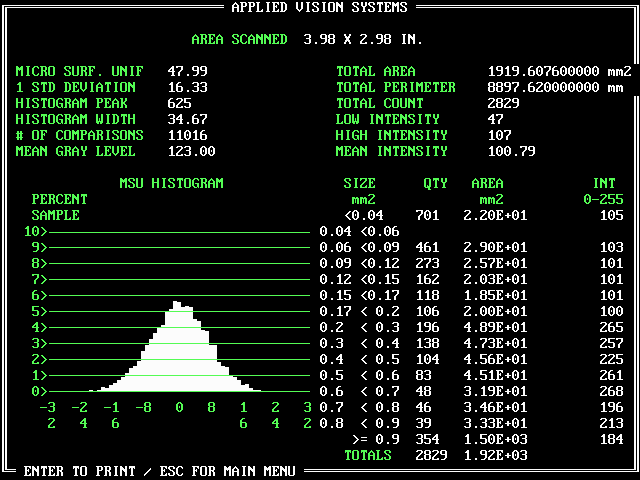The width and height of the screenshot is (640, 480).
Task: Select quantity 39 in the table
Action: point(423,423)
